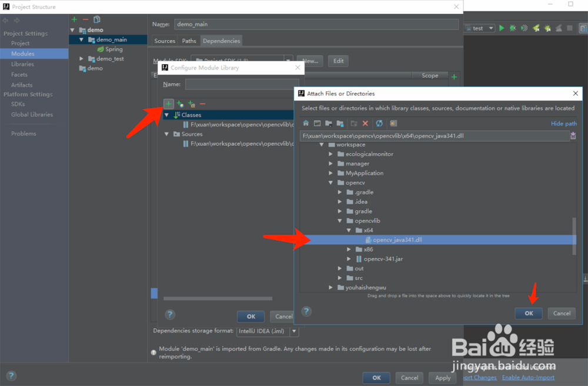Click the Name field in Configure Module Library

[x=242, y=84]
